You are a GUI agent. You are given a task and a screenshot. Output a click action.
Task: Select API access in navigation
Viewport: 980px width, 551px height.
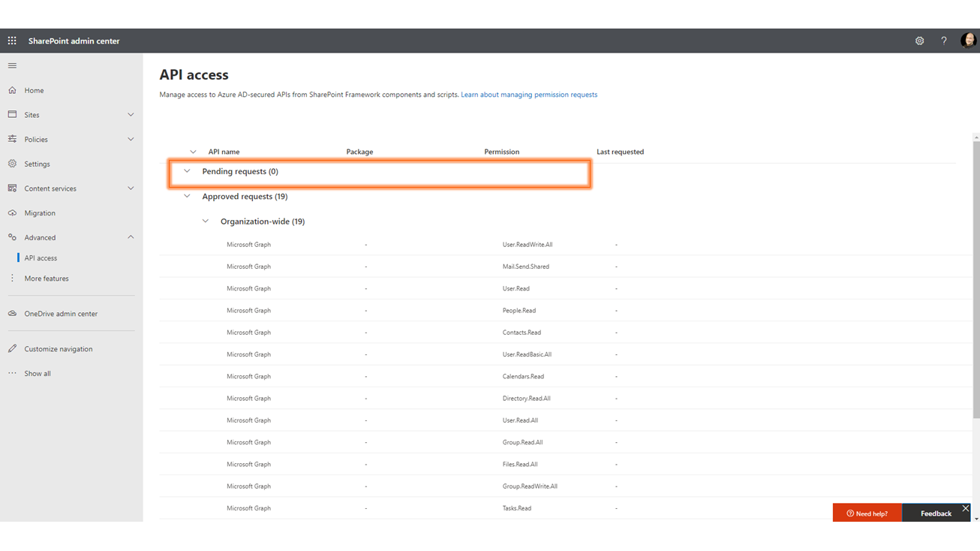click(41, 258)
